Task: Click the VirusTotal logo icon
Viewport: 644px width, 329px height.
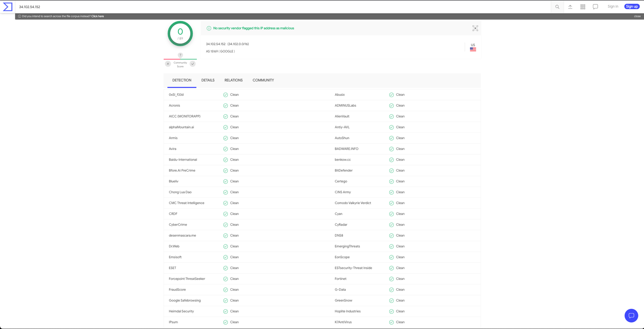Action: point(8,7)
